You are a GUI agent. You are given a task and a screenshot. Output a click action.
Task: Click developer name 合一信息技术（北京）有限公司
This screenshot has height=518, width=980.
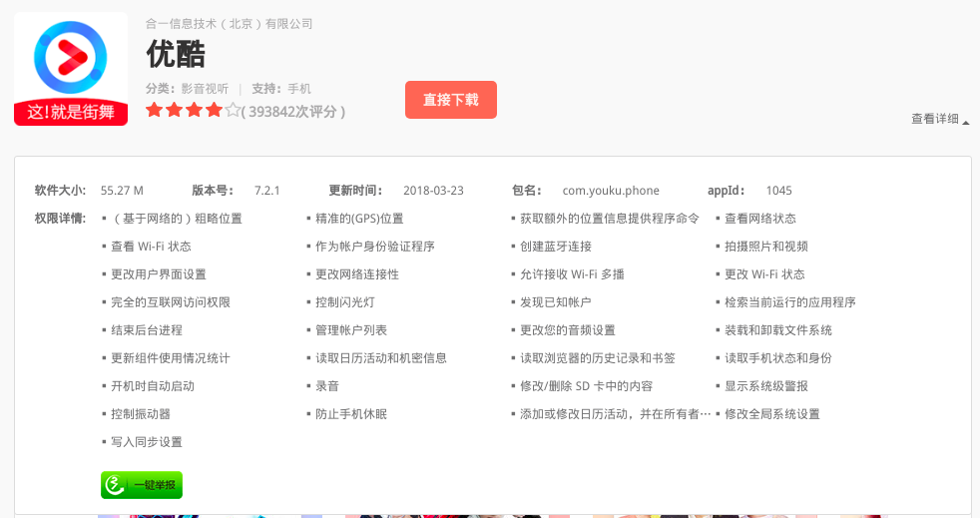pyautogui.click(x=229, y=24)
